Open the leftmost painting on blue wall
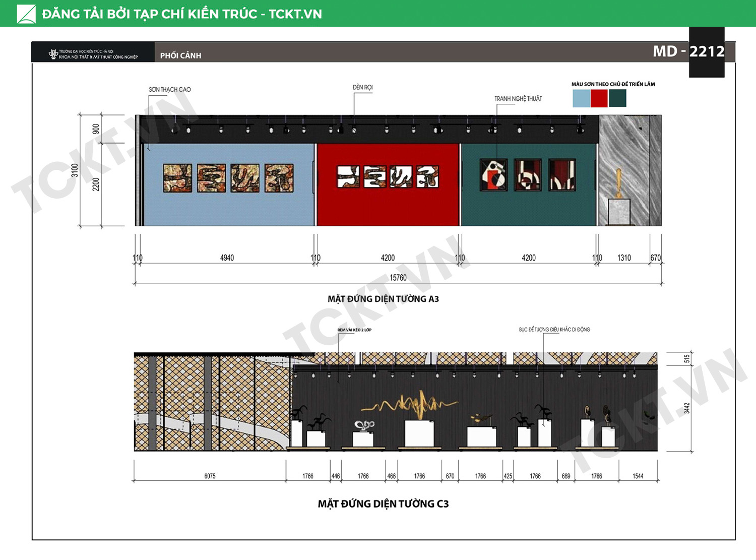The height and width of the screenshot is (560, 756). tap(177, 178)
